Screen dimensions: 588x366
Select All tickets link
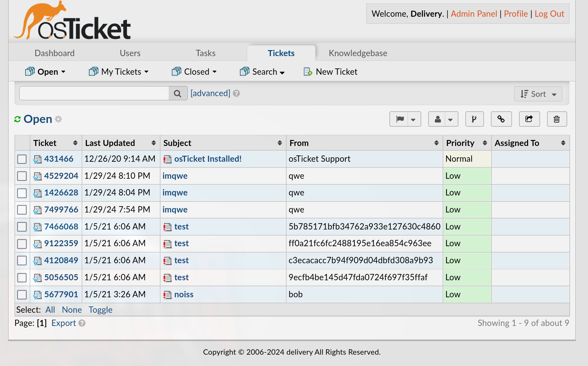pyautogui.click(x=50, y=310)
